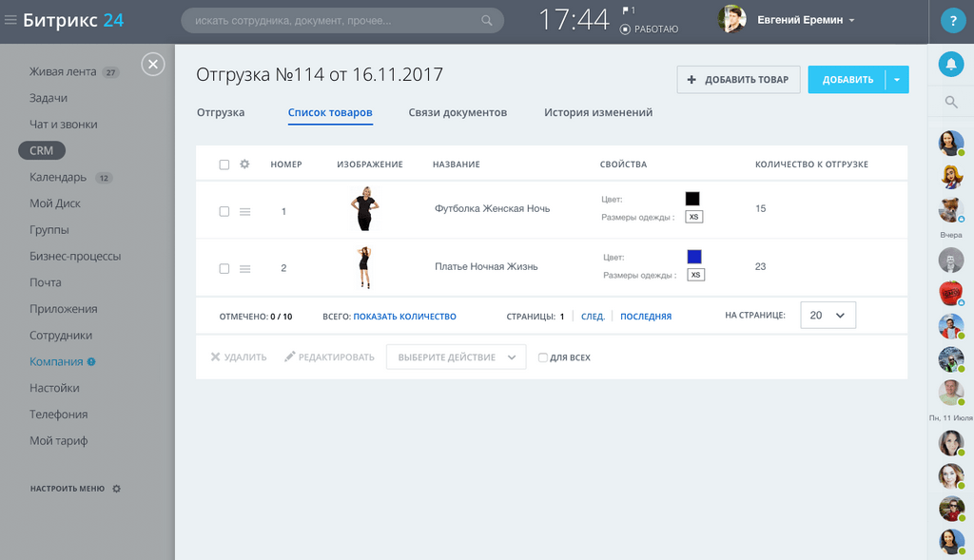
Task: Open the Платье Ночная Жизнь product thumbnail
Action: [x=364, y=267]
